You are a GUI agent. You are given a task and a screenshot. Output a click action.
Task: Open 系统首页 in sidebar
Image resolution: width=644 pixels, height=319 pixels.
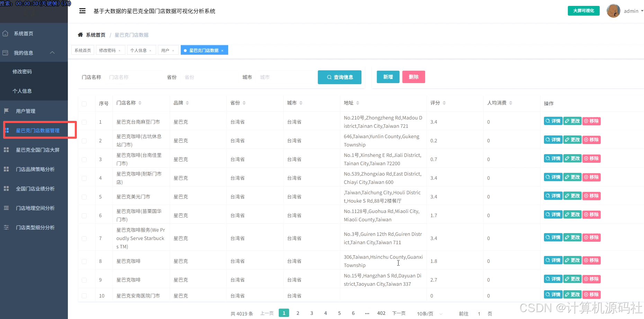click(x=34, y=34)
